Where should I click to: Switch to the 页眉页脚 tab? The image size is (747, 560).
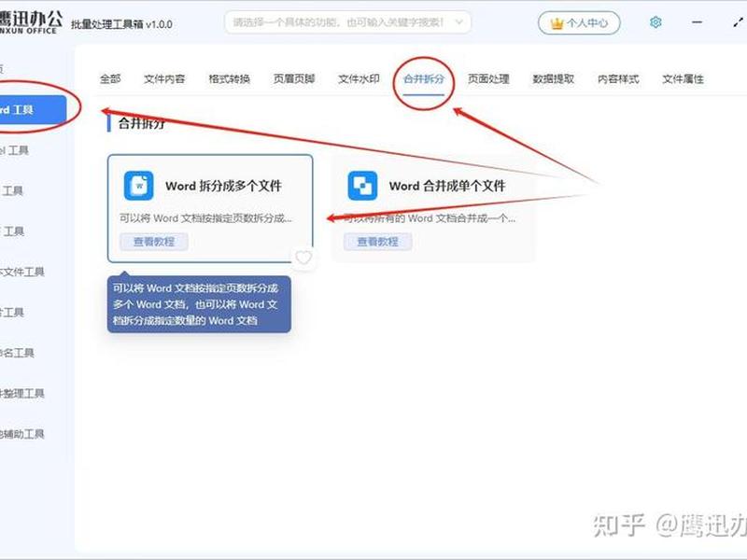click(x=294, y=79)
